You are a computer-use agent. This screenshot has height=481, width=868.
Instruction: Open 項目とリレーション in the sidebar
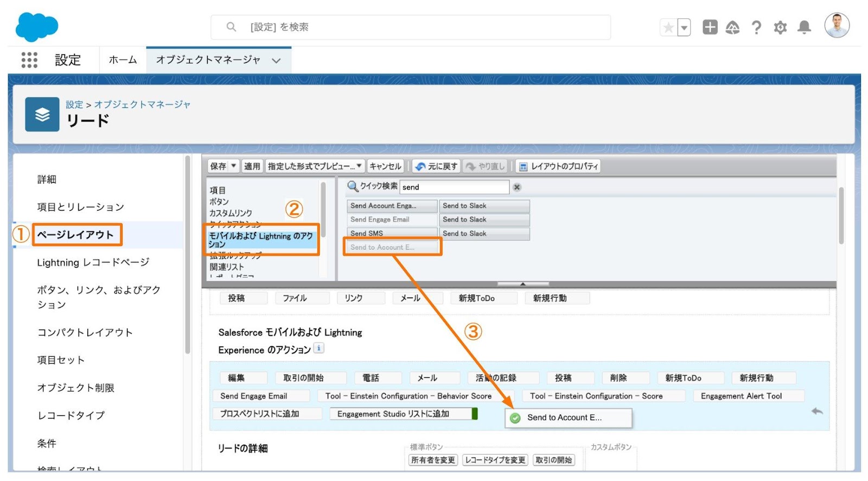point(80,207)
